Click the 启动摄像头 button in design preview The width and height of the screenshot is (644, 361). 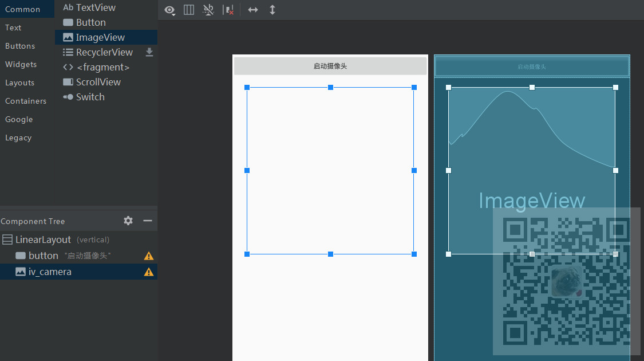pyautogui.click(x=330, y=66)
